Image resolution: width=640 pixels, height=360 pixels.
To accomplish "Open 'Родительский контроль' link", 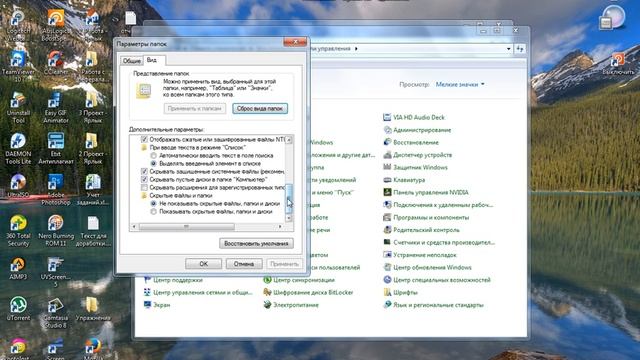I will [x=426, y=230].
